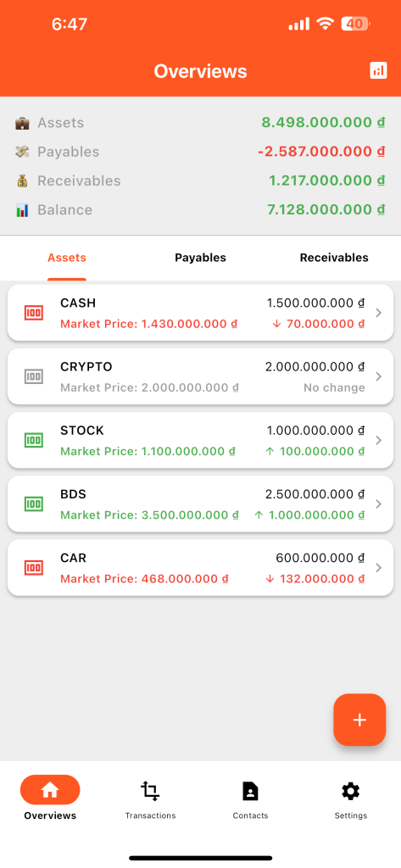Image resolution: width=401 pixels, height=868 pixels.
Task: Go to the Overviews home icon
Action: click(50, 790)
